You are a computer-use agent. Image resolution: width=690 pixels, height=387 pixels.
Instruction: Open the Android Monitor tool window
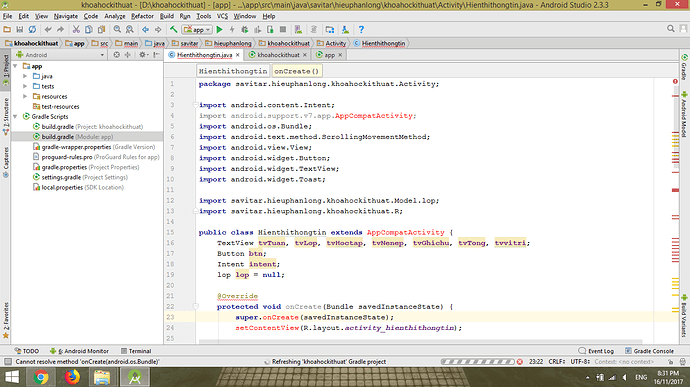coord(79,351)
